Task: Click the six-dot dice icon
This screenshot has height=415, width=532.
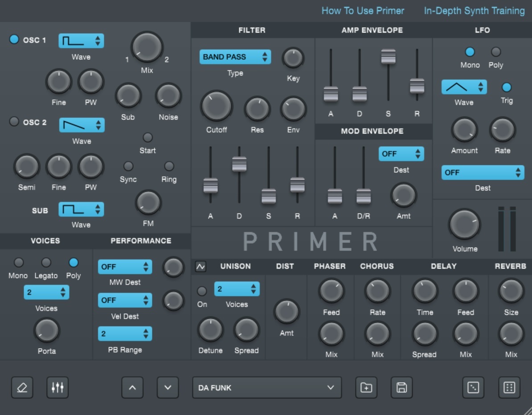Action: [509, 387]
